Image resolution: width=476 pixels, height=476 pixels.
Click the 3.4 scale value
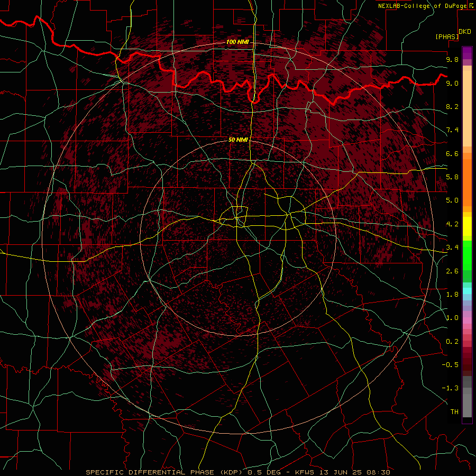coord(452,248)
